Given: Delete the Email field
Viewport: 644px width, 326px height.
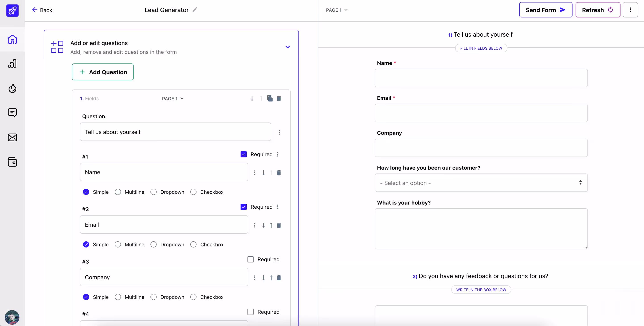Looking at the screenshot, I should [279, 225].
